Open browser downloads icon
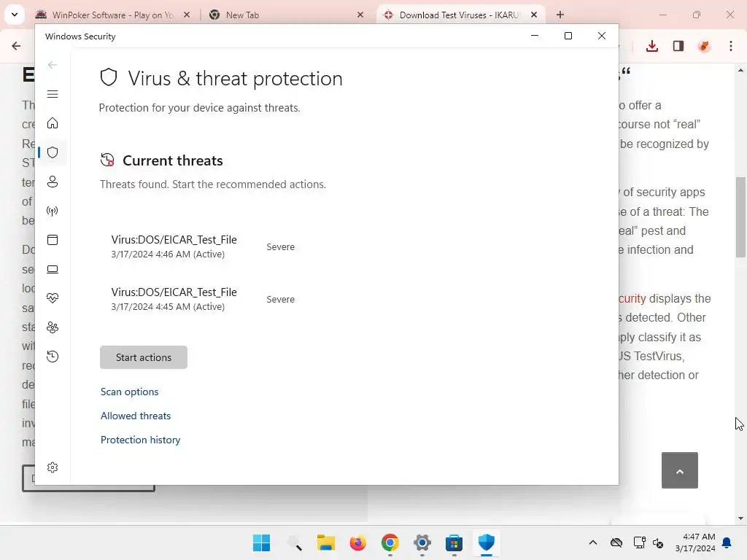 pyautogui.click(x=651, y=46)
